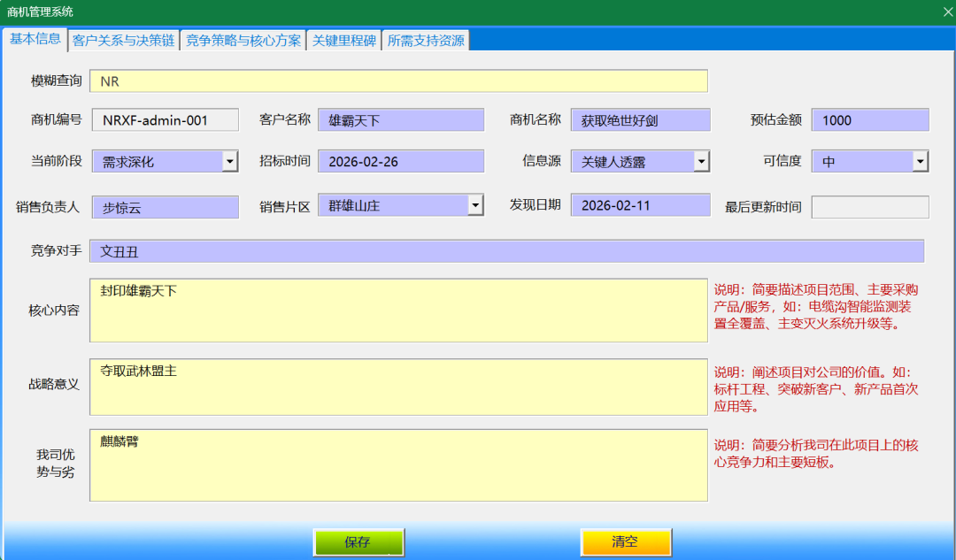Click the red 核心内容 说明 hint text
Viewport: 956px width, 560px height.
[x=816, y=306]
